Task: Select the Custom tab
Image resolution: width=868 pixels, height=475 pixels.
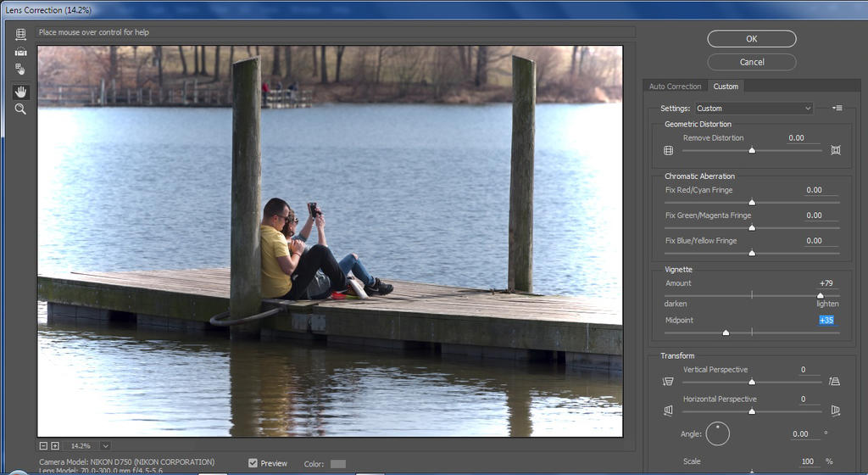Action: tap(726, 87)
